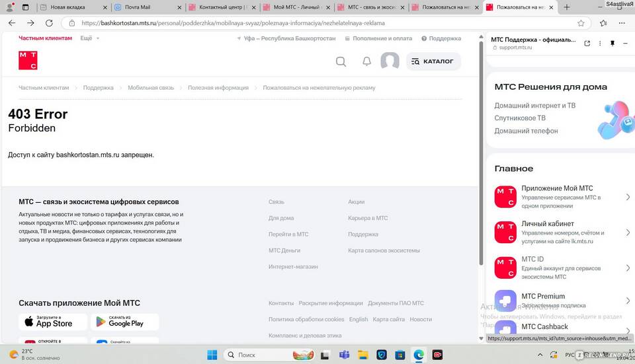Click the page vertical scrollbar
Screen dimensions: 635x364
pyautogui.click(x=481, y=154)
